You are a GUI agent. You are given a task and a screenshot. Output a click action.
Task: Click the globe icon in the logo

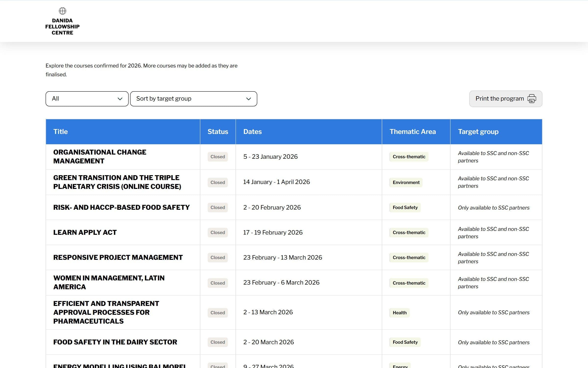(x=62, y=11)
